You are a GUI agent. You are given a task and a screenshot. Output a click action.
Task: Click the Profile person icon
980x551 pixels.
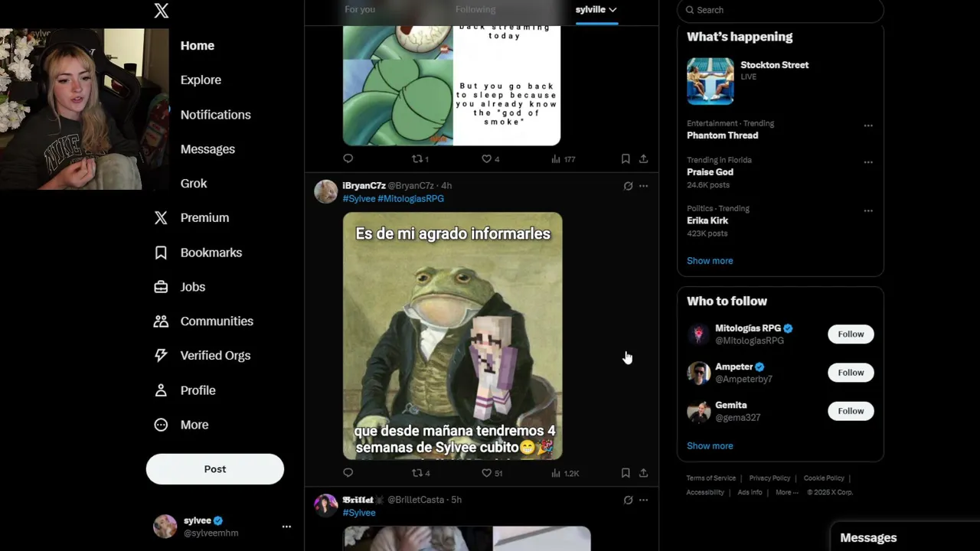click(161, 390)
